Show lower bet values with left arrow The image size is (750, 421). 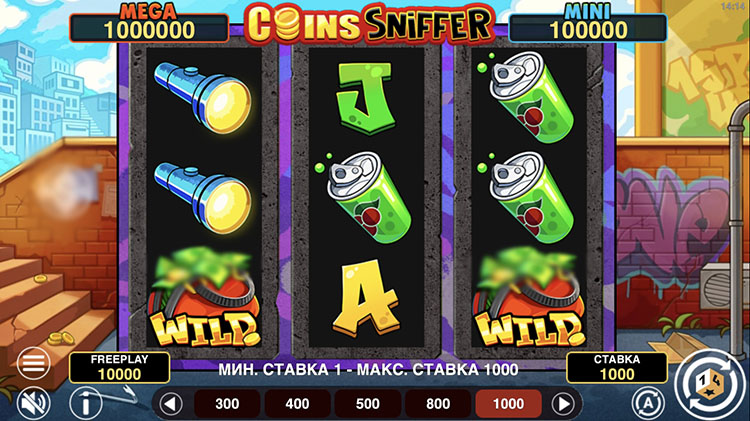point(171,404)
